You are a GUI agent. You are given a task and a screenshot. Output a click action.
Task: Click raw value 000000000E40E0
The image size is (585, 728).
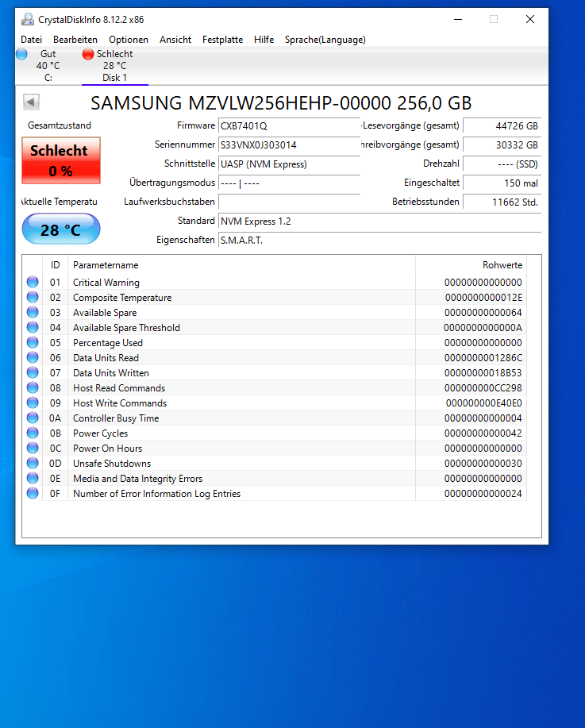coord(483,403)
